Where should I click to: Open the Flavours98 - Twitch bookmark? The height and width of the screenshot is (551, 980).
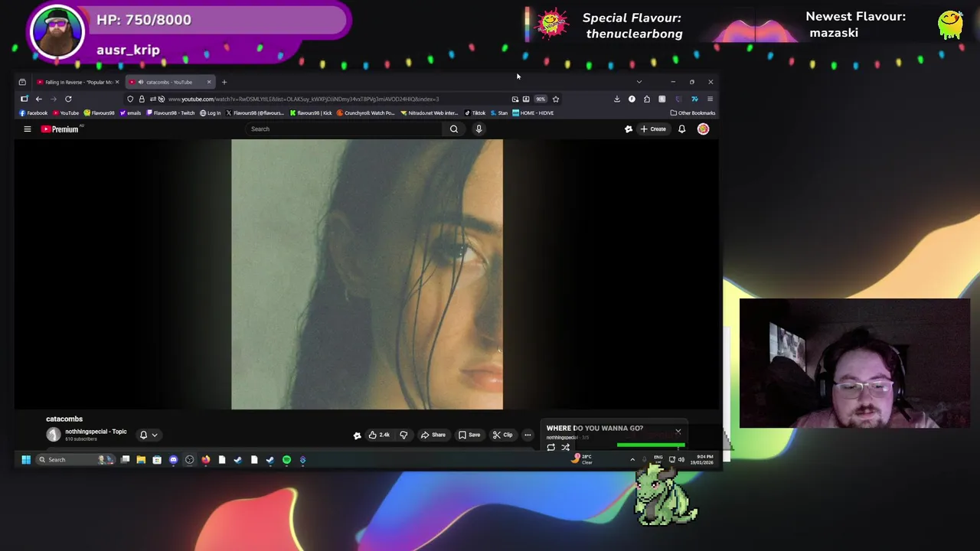pyautogui.click(x=171, y=113)
